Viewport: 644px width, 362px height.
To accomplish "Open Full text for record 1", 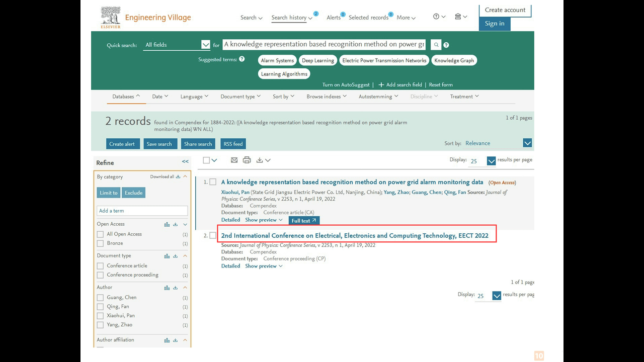I will pyautogui.click(x=304, y=221).
